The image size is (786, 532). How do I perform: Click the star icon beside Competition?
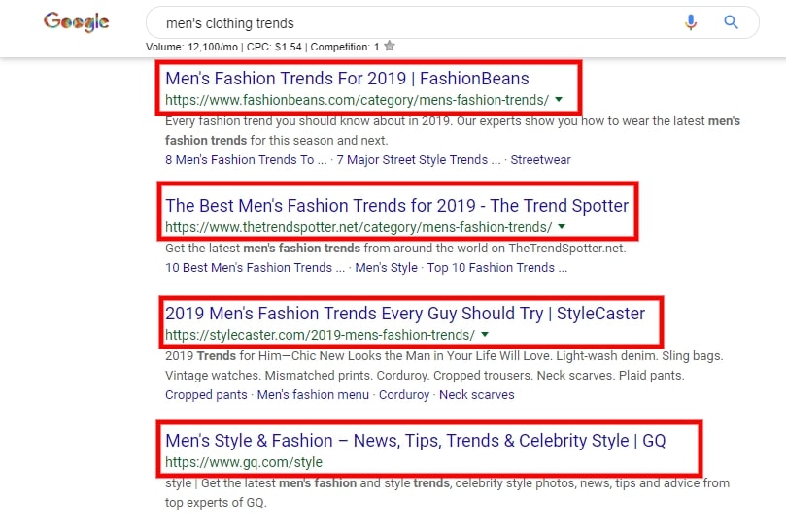(390, 46)
